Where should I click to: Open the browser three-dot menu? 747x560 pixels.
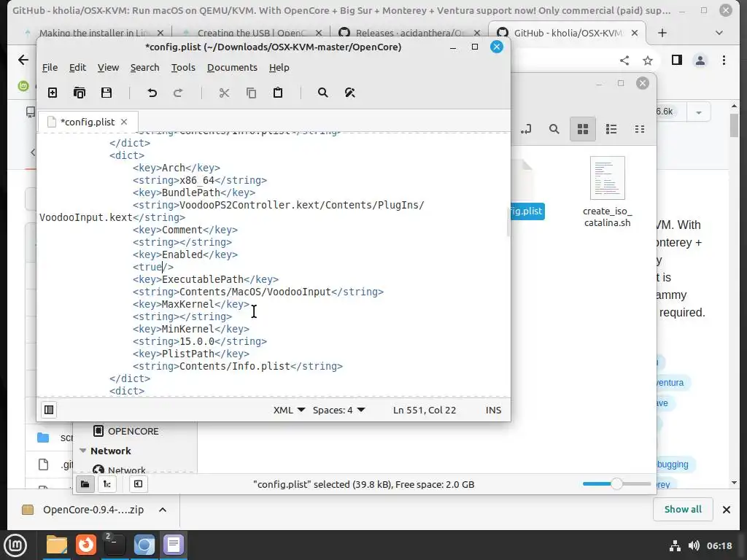(x=724, y=60)
